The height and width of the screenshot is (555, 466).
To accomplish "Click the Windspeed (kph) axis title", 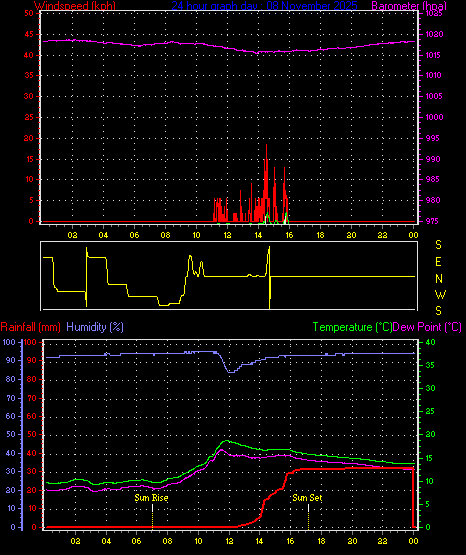I will click(x=75, y=6).
